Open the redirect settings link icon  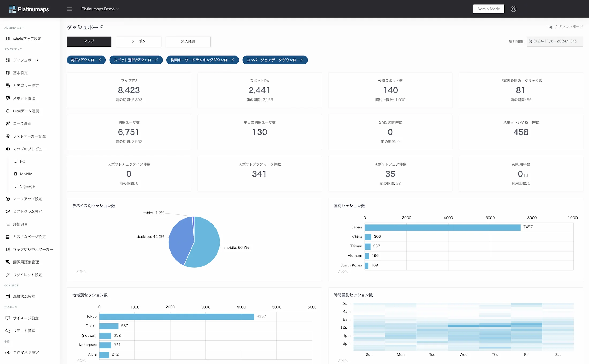pyautogui.click(x=8, y=275)
